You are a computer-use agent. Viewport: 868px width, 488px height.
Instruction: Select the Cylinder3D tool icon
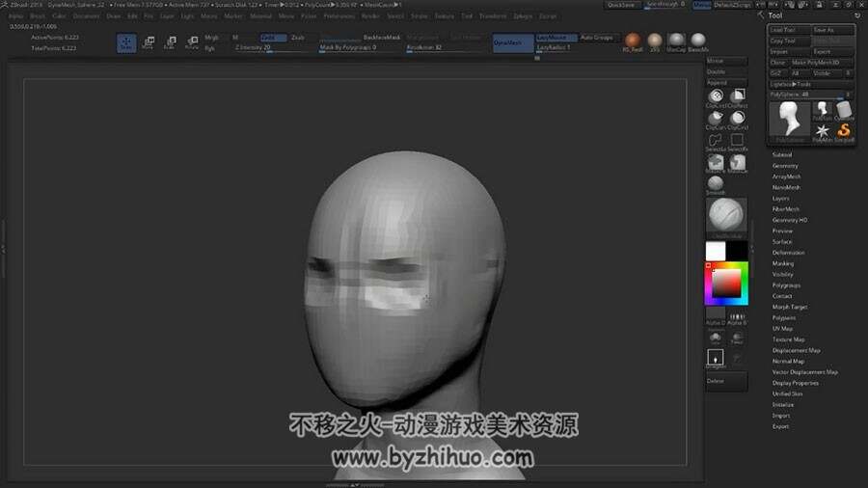[x=844, y=110]
